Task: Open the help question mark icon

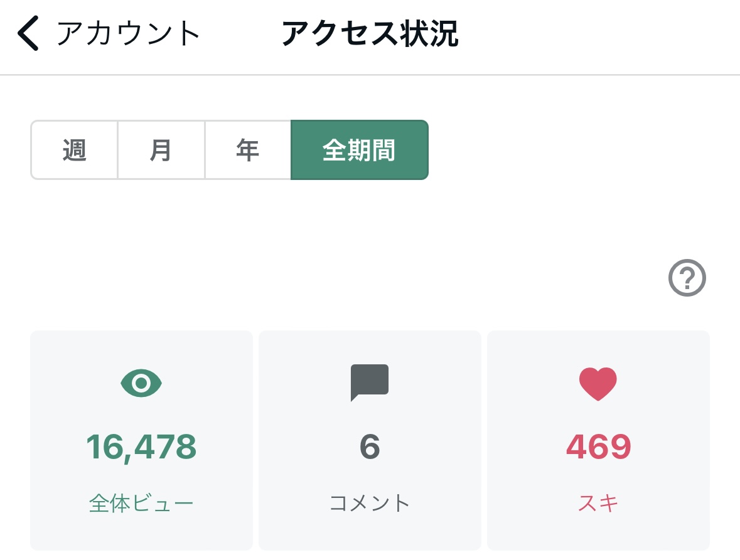Action: (x=687, y=278)
